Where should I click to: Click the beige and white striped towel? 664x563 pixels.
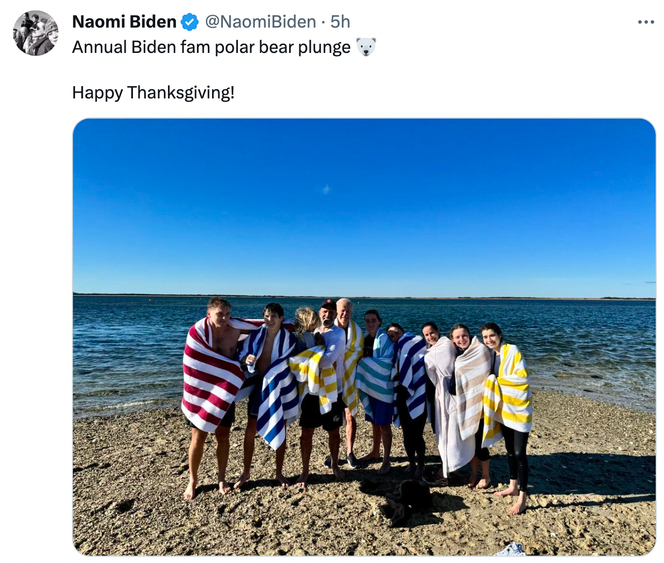(x=471, y=388)
